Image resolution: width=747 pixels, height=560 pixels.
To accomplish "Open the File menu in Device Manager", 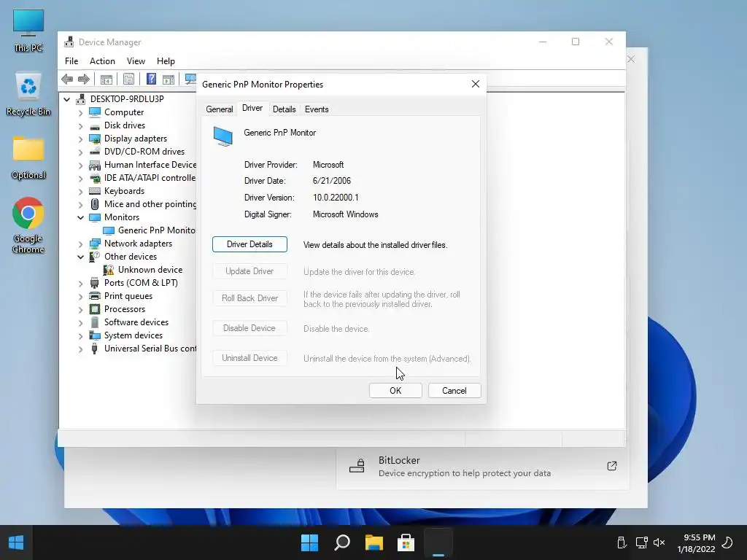I will [71, 61].
